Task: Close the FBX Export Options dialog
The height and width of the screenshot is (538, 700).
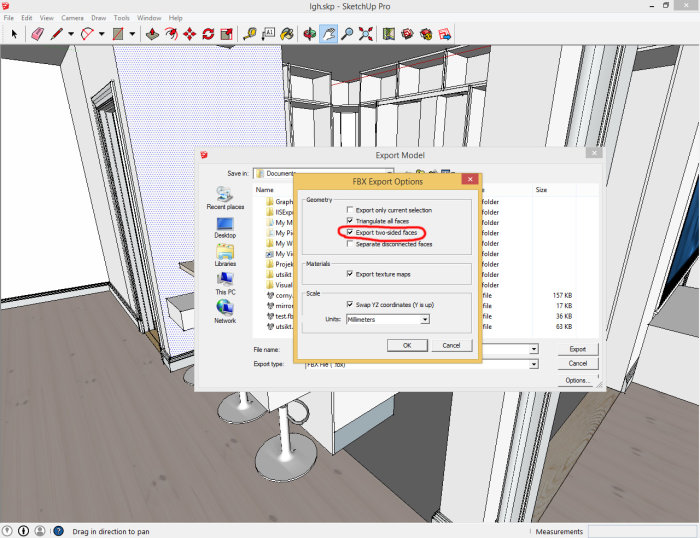Action: pos(470,179)
